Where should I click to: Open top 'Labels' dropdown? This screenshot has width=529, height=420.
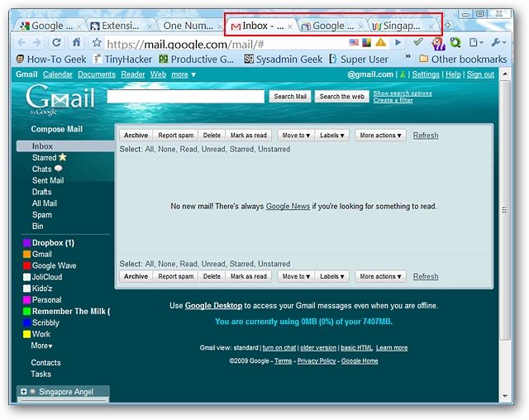pos(332,136)
